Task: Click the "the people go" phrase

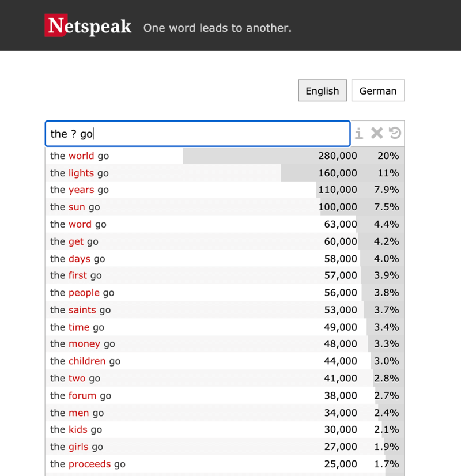Action: pyautogui.click(x=82, y=293)
